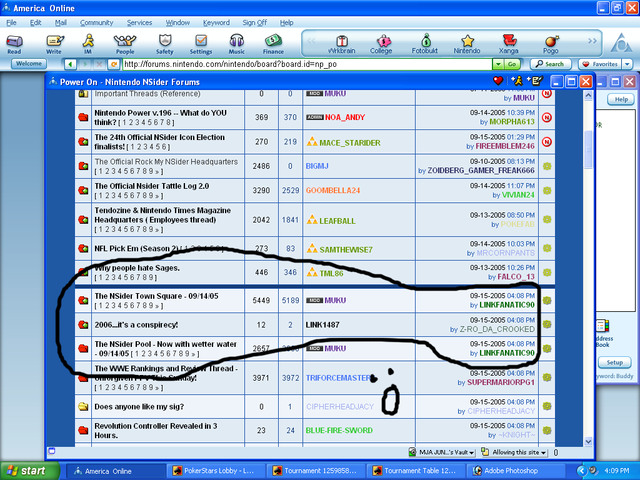Click the browser back arrow
The width and height of the screenshot is (640, 480).
click(x=71, y=64)
